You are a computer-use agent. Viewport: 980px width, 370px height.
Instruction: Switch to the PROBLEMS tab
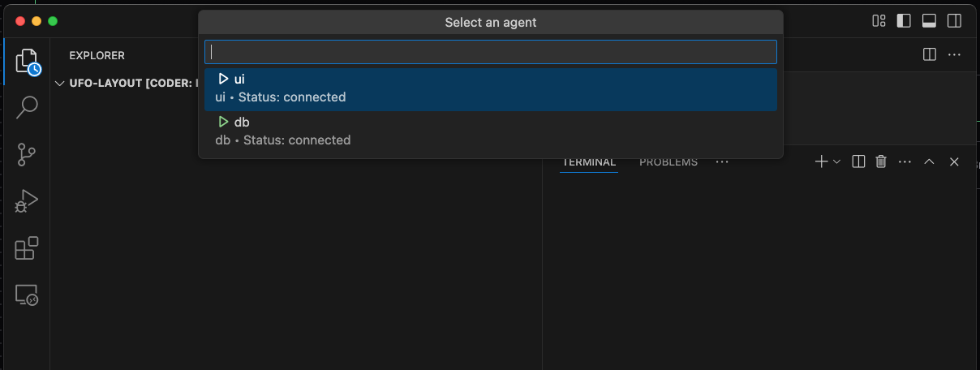click(x=668, y=161)
